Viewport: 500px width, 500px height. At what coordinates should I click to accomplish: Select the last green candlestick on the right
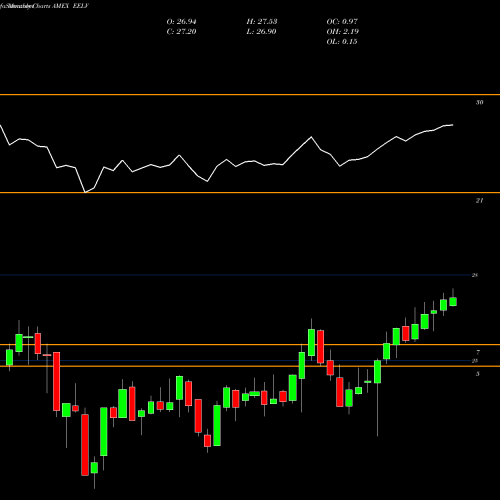(x=453, y=301)
